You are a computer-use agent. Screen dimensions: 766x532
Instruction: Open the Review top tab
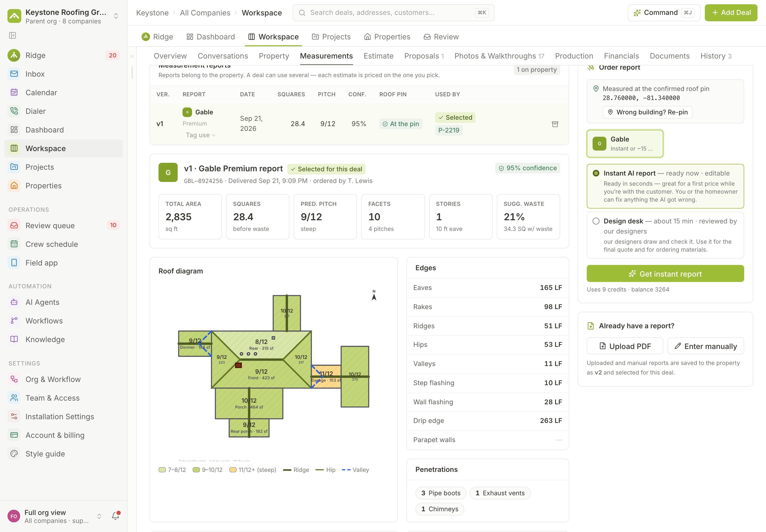(441, 37)
